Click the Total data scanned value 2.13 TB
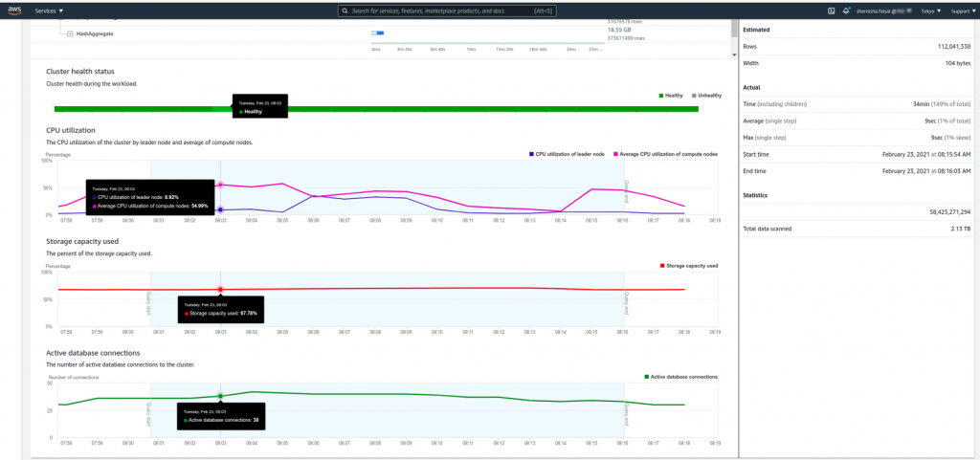This screenshot has width=980, height=460. click(963, 230)
